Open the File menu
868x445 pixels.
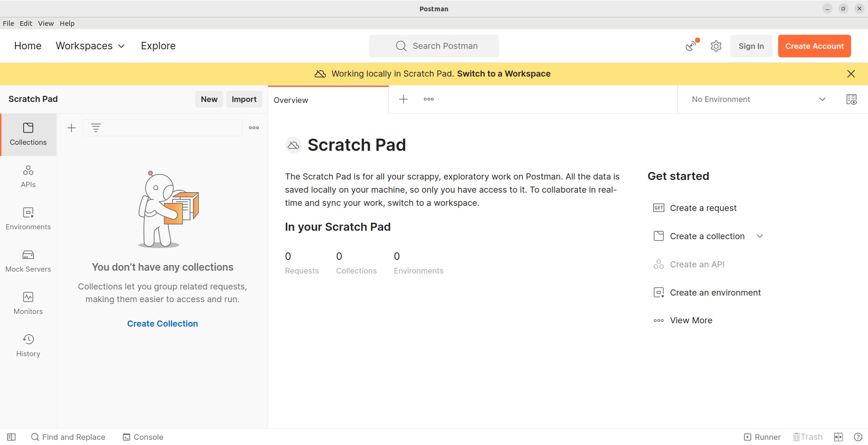click(8, 23)
